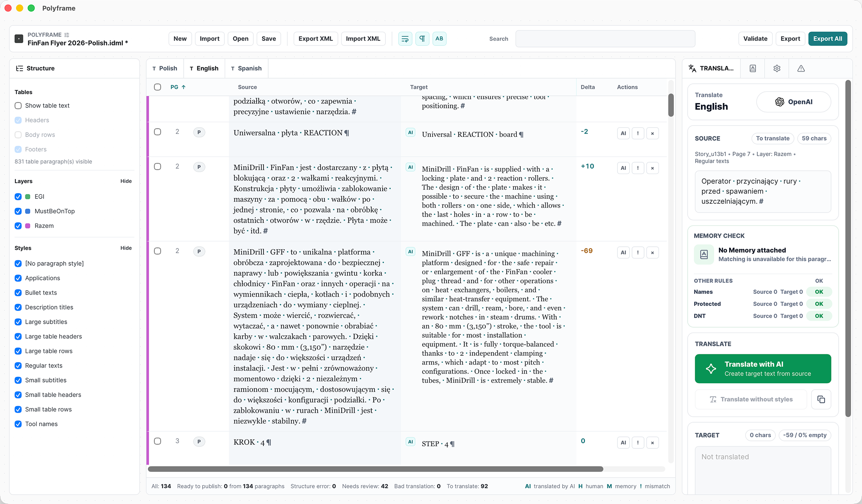Toggle the EGI layer checkbox

point(18,196)
